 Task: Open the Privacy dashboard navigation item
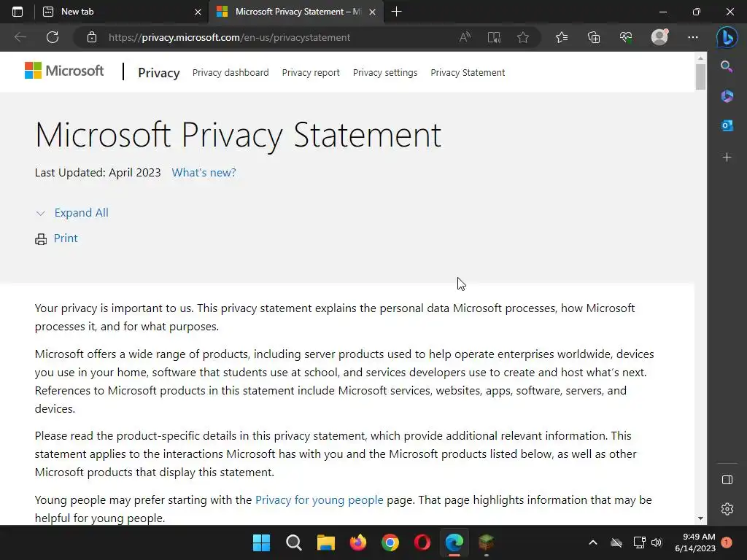(x=231, y=72)
